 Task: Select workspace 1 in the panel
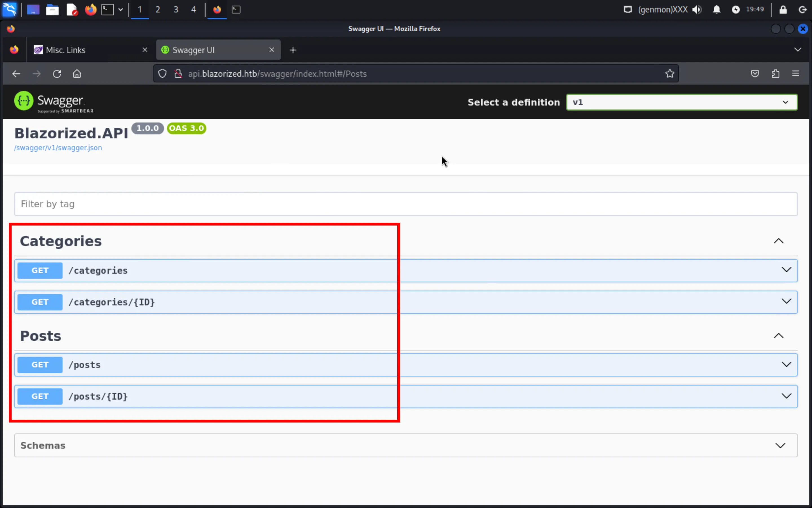click(140, 10)
